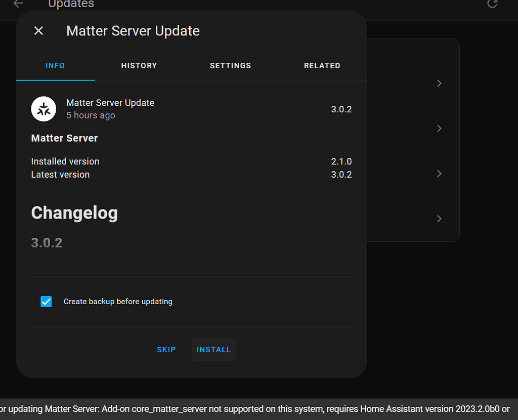The image size is (518, 420).
Task: Expand the first update list entry
Action: pyautogui.click(x=439, y=83)
